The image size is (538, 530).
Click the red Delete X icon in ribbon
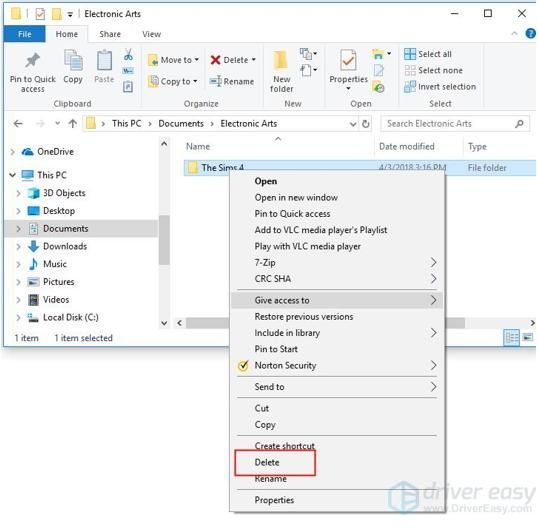[x=215, y=60]
